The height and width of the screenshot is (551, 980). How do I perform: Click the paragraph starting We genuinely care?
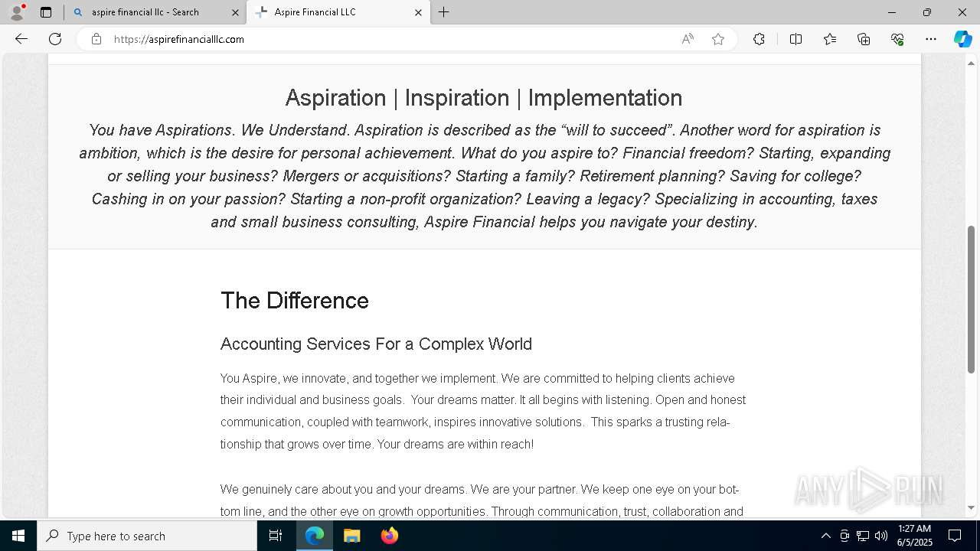point(482,500)
